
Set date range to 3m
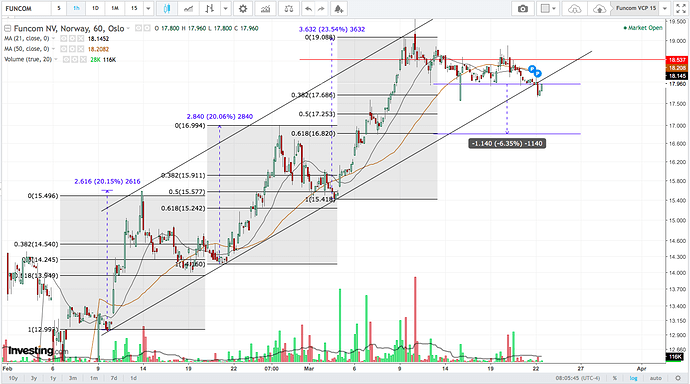(x=73, y=378)
